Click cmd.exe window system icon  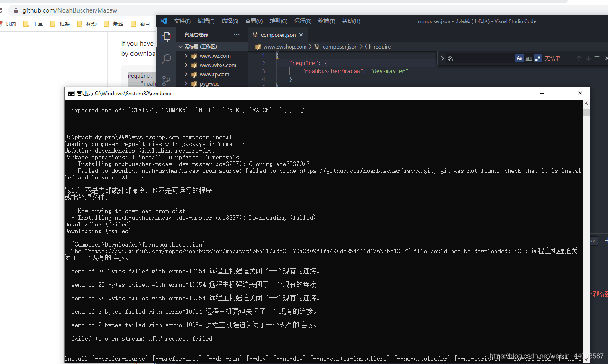(71, 93)
